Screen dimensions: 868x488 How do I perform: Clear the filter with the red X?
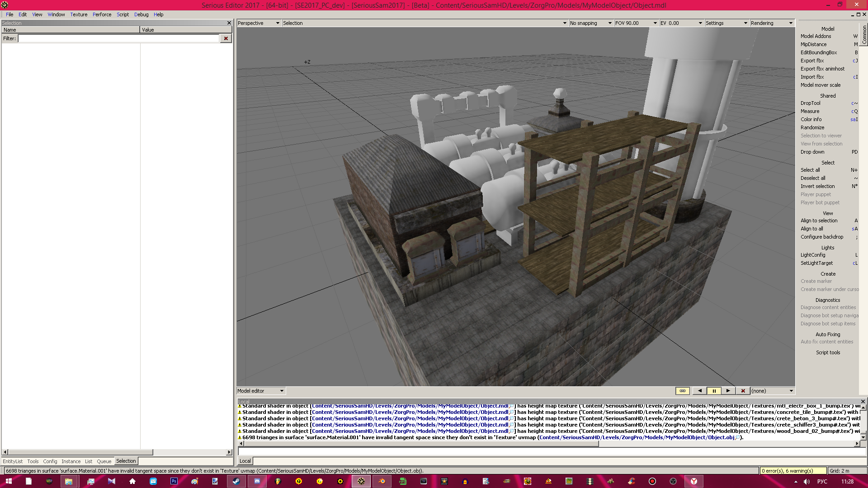pos(226,38)
